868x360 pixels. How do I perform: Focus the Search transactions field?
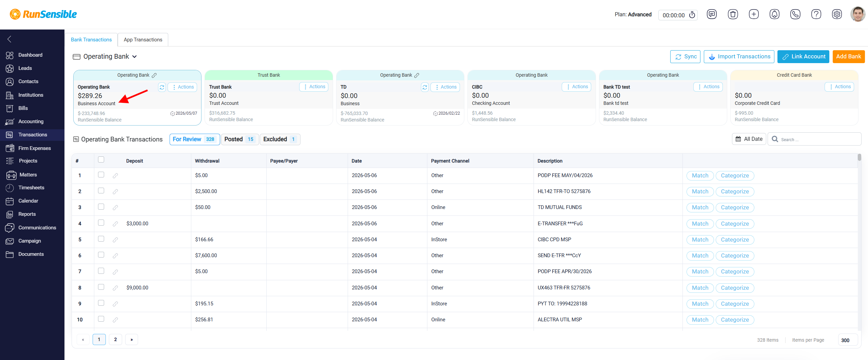(x=814, y=139)
